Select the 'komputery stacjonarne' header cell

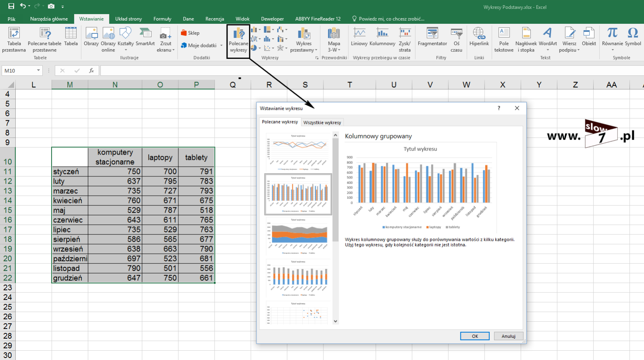pyautogui.click(x=115, y=157)
